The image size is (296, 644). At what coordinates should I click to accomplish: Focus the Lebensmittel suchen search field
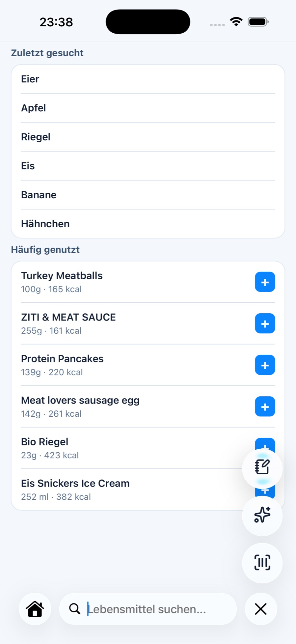(x=148, y=609)
